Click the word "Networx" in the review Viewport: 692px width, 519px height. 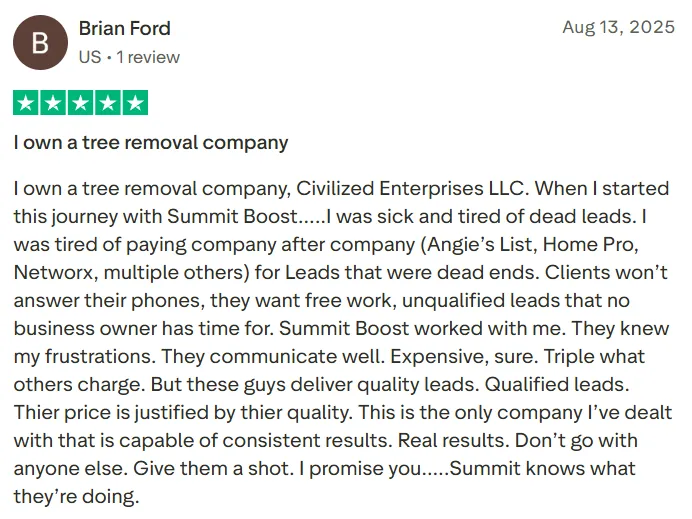53,272
